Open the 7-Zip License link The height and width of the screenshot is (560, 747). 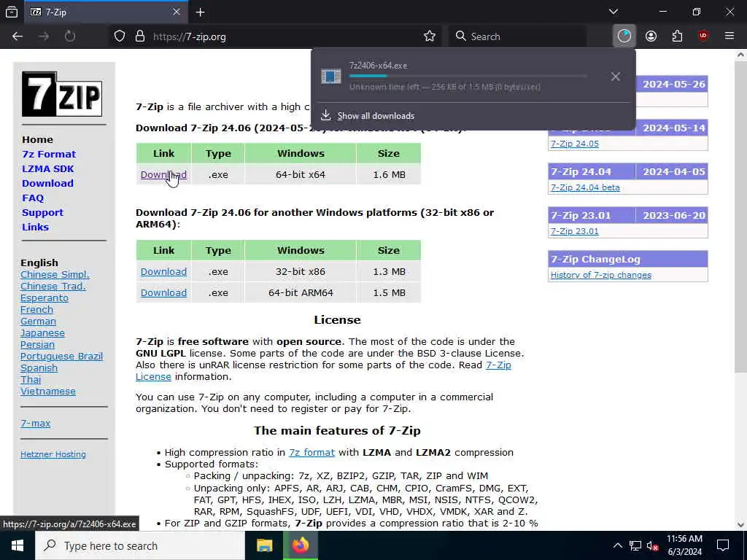pyautogui.click(x=498, y=365)
